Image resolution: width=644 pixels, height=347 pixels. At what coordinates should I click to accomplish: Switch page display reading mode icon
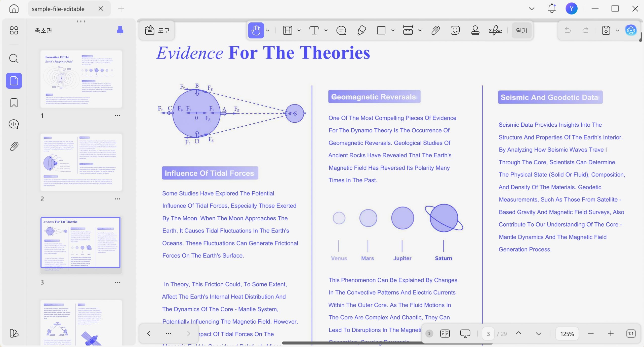tap(445, 333)
